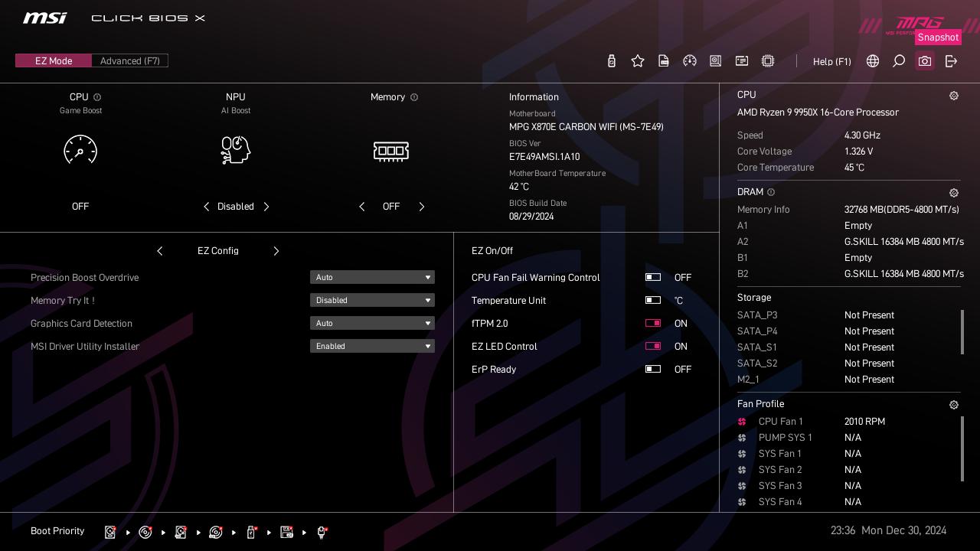Go to previous page of EZ Config
Screen dimensions: 980x551
159,251
